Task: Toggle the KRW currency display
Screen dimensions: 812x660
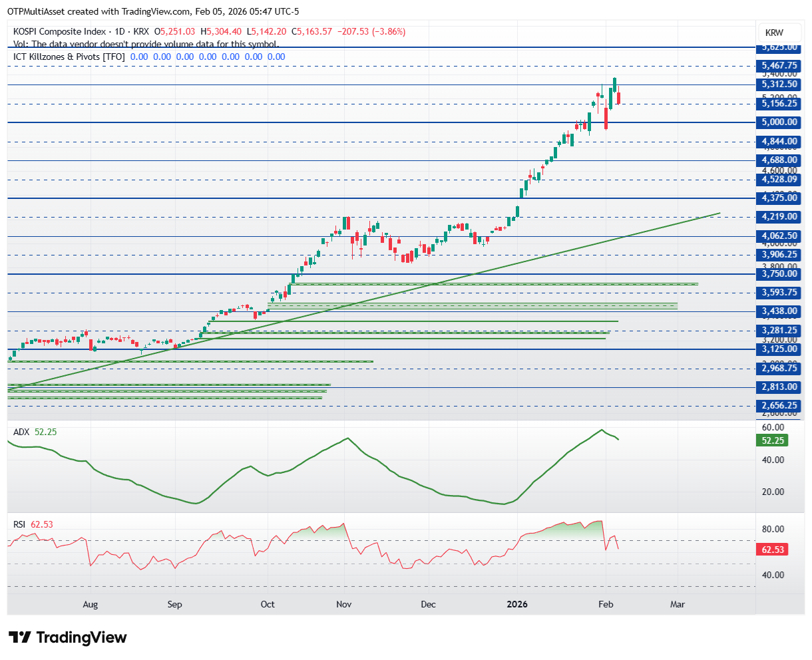Action: click(779, 31)
